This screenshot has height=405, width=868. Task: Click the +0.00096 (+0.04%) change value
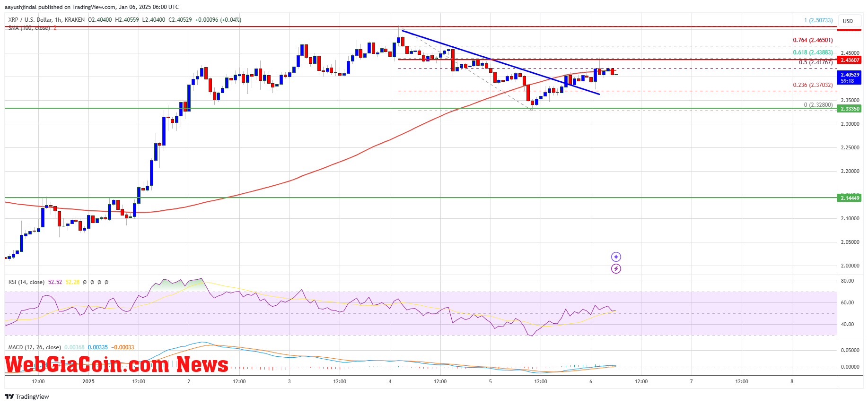click(218, 20)
